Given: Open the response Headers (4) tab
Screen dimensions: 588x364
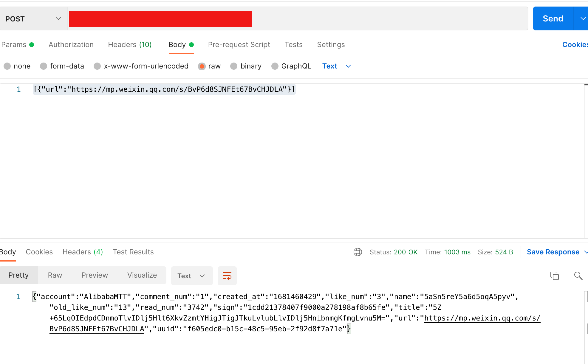Looking at the screenshot, I should tap(83, 252).
